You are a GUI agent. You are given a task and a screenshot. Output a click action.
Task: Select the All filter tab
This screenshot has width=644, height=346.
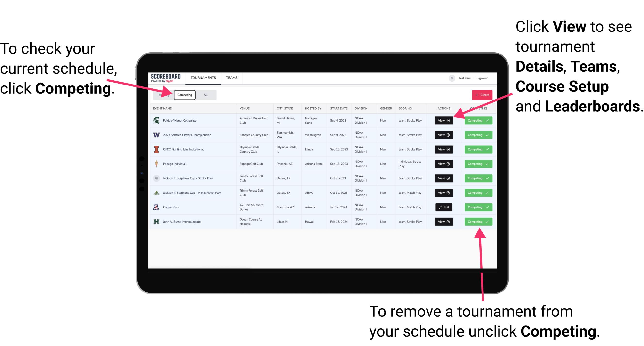coord(206,95)
